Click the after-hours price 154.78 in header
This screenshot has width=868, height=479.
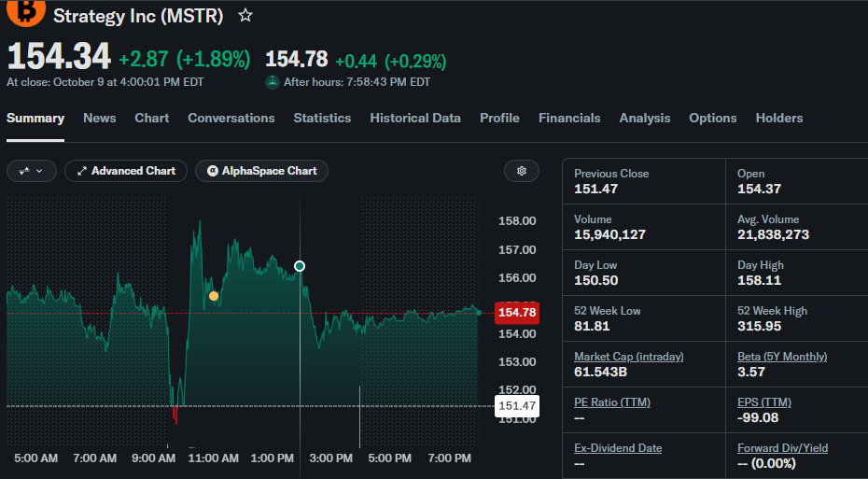(x=297, y=59)
